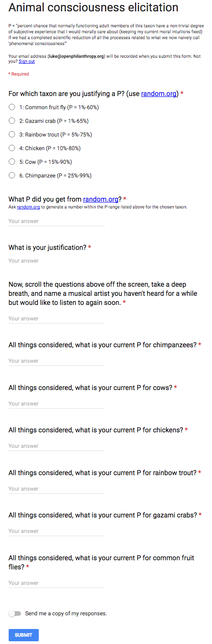The image size is (212, 644).
Task: Open random.org link in P question heading
Action: (101, 199)
